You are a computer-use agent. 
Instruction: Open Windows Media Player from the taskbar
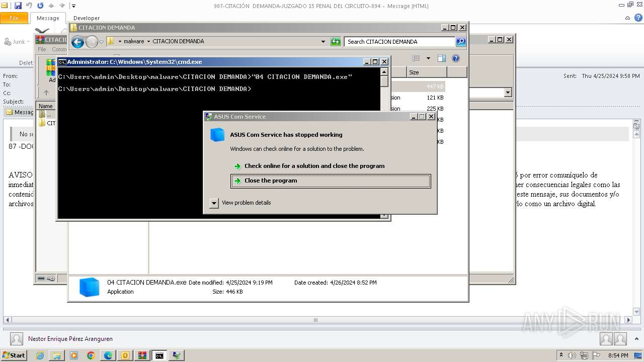pyautogui.click(x=74, y=355)
